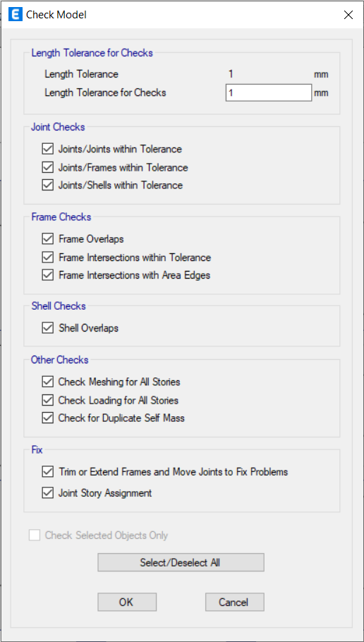Toggle Frame Intersections with Area Edges

coord(47,275)
